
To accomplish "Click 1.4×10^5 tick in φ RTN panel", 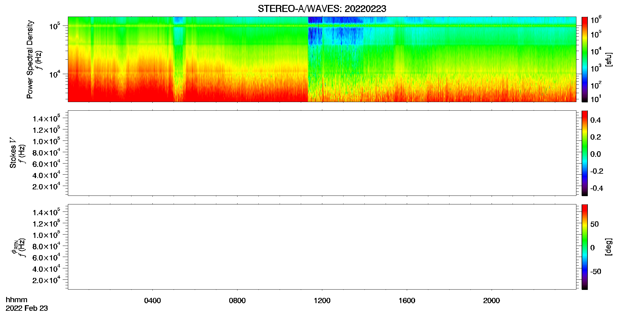I will click(x=46, y=212).
